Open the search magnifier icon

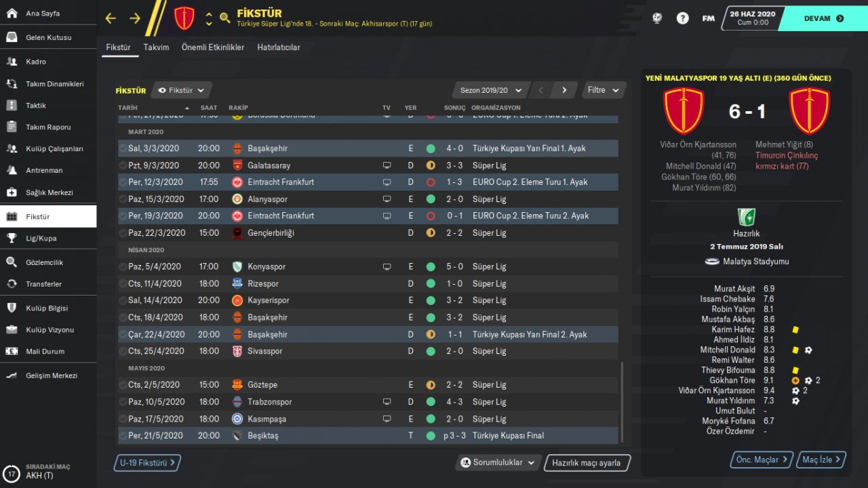tap(225, 18)
